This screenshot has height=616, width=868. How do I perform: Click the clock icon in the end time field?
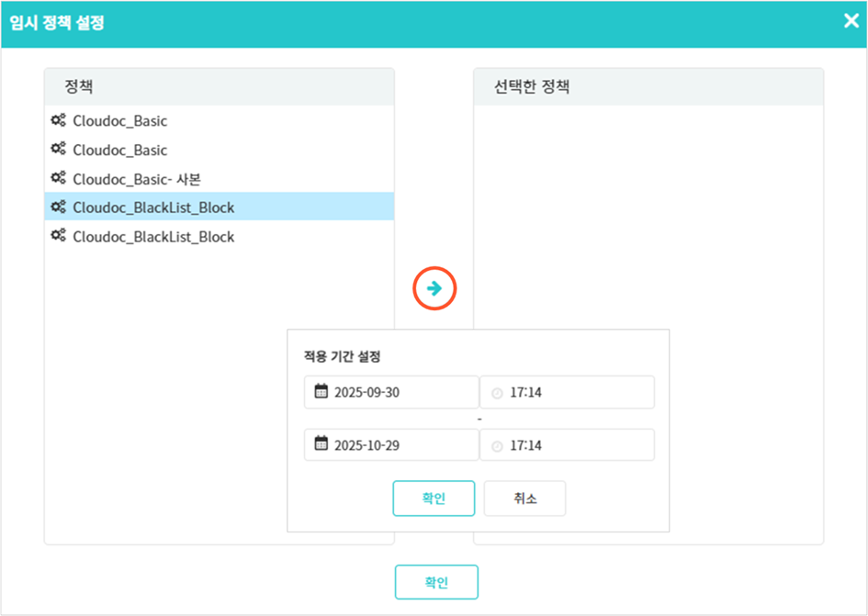coord(497,446)
